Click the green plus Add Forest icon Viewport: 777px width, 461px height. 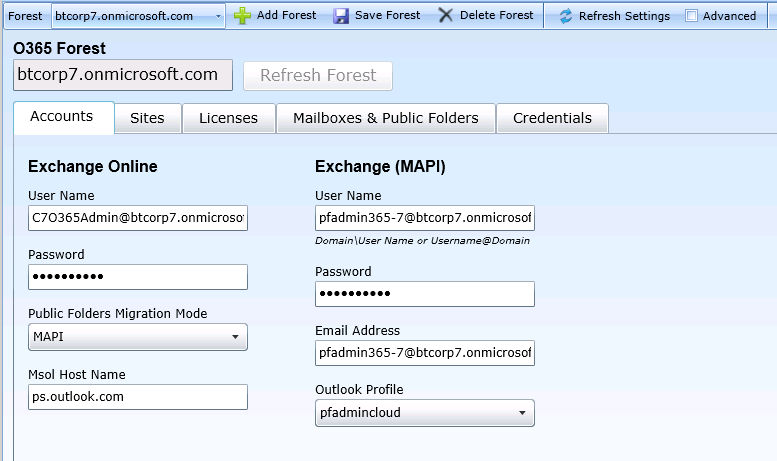[242, 16]
